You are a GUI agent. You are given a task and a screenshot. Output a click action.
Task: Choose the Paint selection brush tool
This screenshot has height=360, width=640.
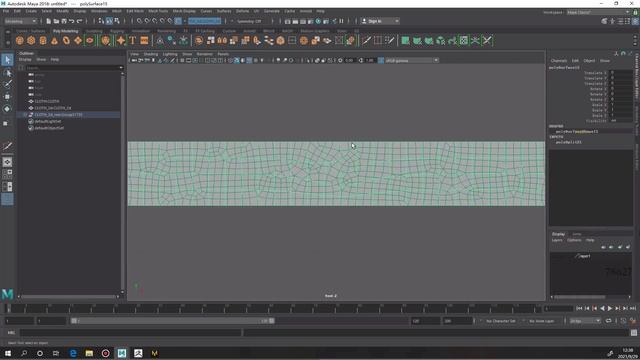pos(7,84)
